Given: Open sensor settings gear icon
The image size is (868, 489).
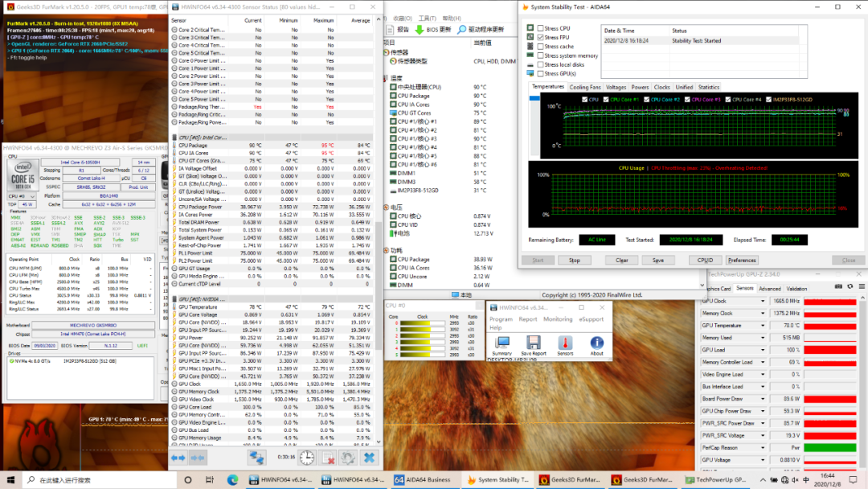Looking at the screenshot, I should [x=348, y=457].
